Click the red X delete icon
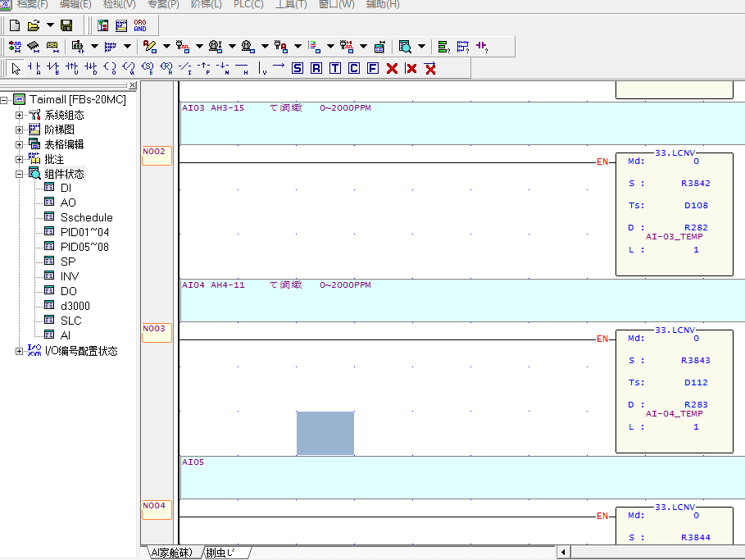The width and height of the screenshot is (745, 560). point(392,68)
